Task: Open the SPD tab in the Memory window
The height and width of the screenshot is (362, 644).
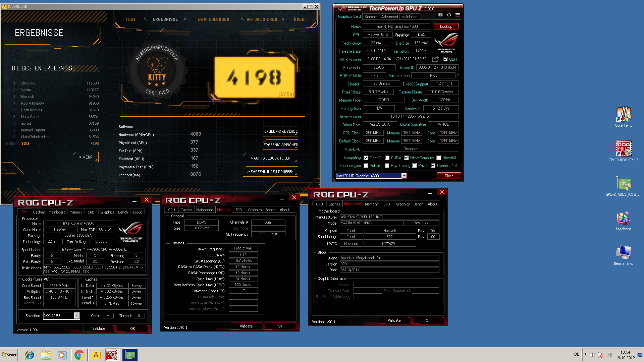Action: 238,210
